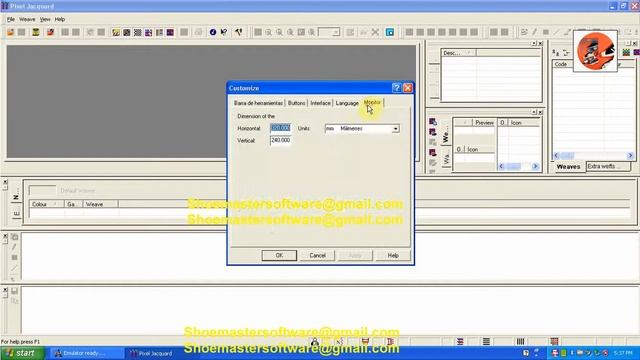Open the Help menu

pos(60,19)
